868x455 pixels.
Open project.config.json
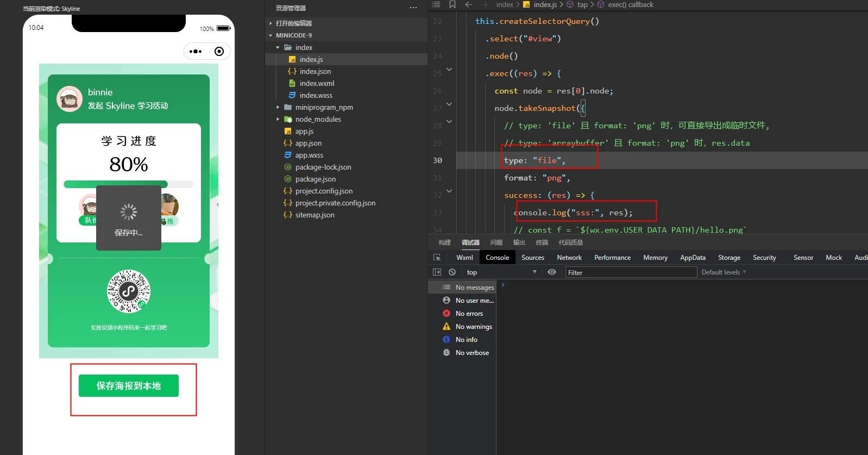[347, 191]
